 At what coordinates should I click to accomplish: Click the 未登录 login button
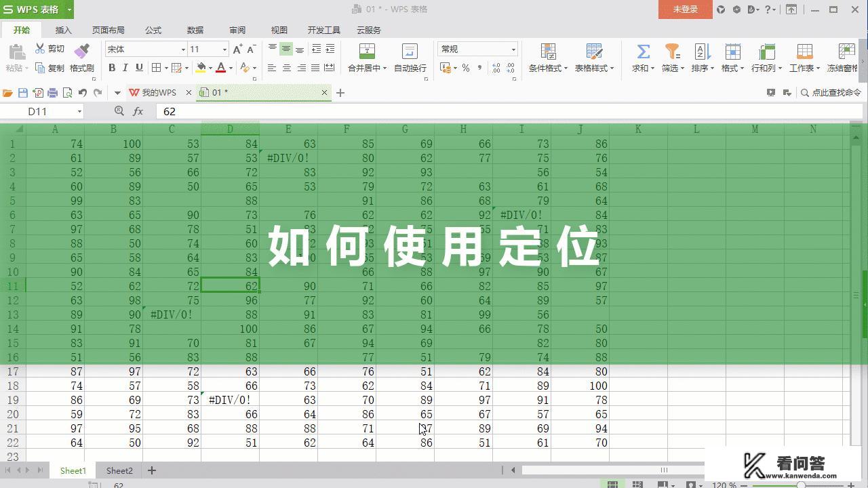pos(685,9)
